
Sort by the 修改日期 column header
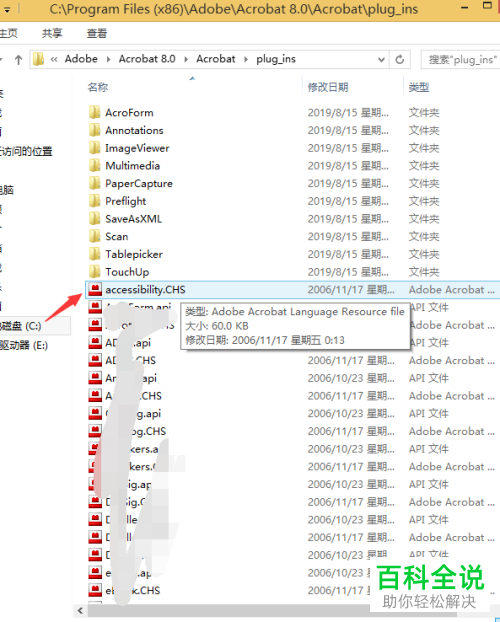point(328,87)
